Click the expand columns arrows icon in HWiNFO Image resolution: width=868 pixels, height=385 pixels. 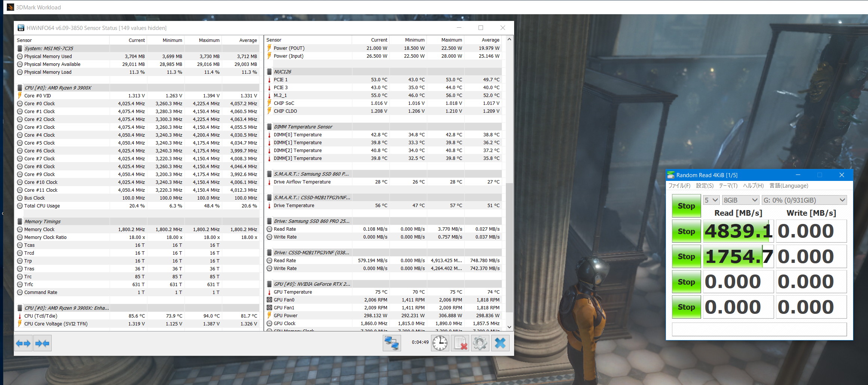tap(24, 343)
